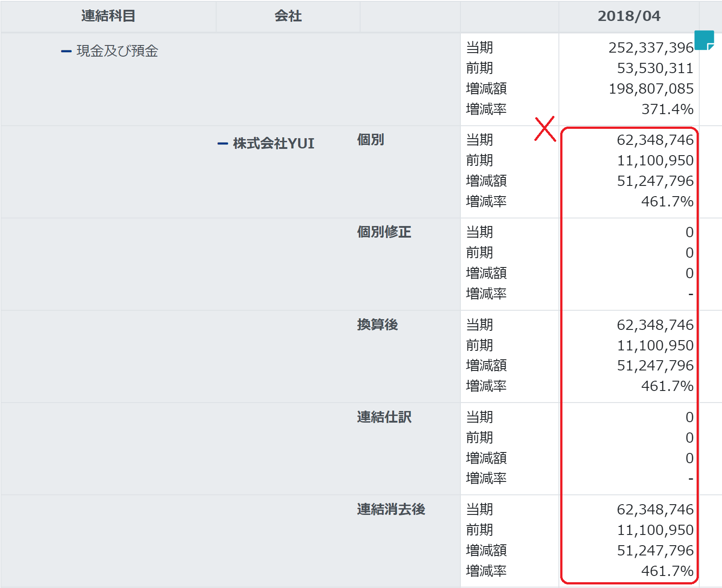Collapse the 現金及び預金 row with minus icon
This screenshot has width=722, height=588.
[66, 52]
